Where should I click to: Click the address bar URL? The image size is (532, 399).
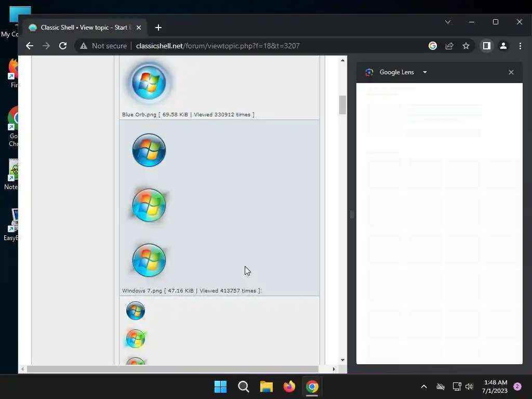(218, 46)
